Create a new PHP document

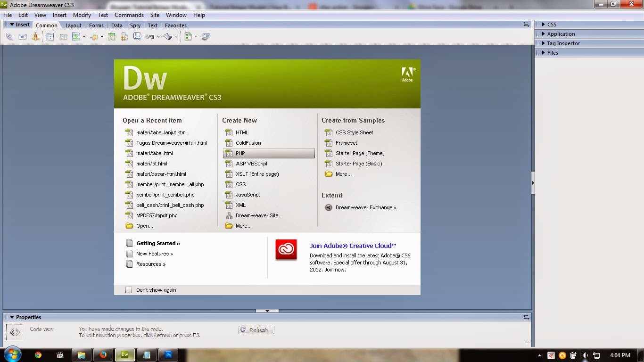[x=269, y=153]
